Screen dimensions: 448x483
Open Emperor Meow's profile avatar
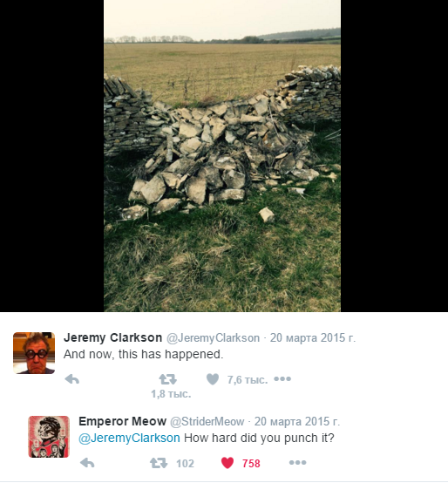coord(49,437)
